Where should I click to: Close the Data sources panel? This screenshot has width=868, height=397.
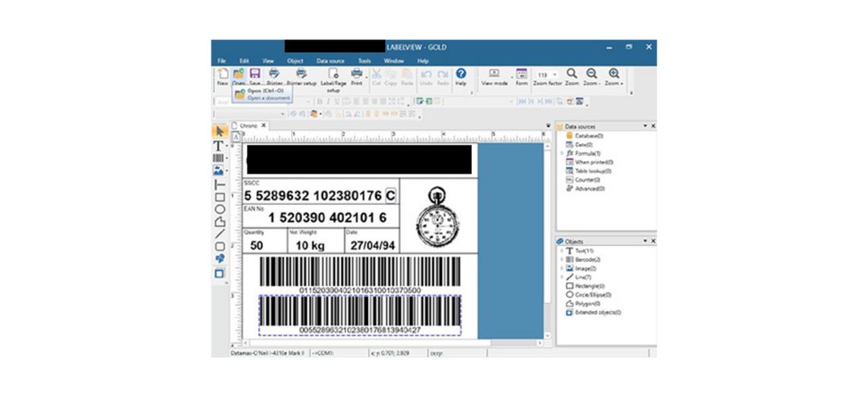pos(653,126)
